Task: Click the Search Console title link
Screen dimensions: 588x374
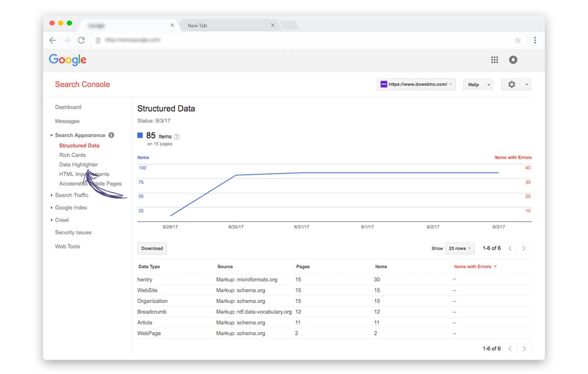Action: [82, 84]
